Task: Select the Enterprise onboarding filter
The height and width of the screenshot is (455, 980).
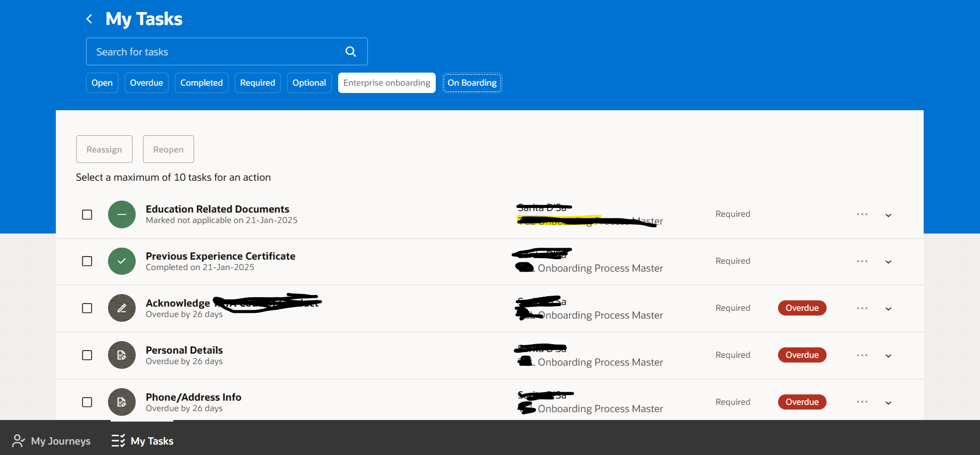Action: pos(387,83)
